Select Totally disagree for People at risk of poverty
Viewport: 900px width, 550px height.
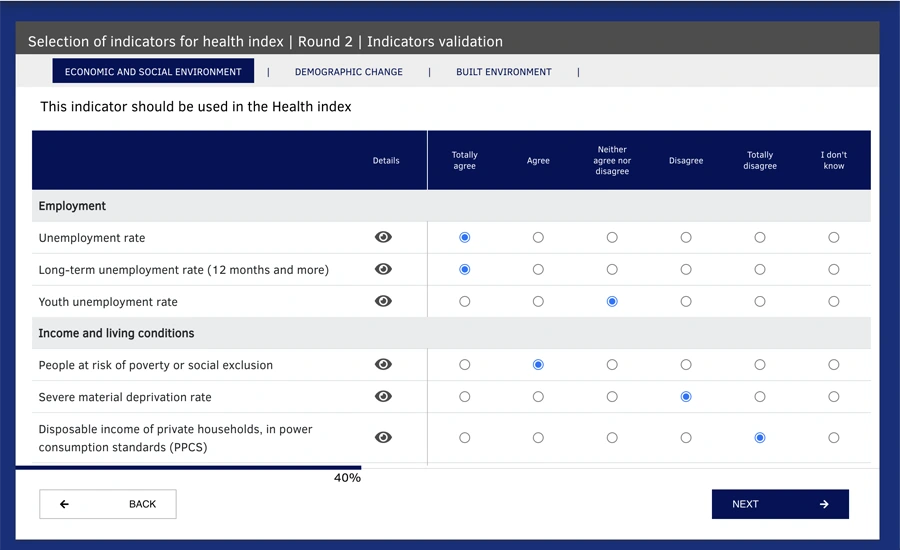759,365
